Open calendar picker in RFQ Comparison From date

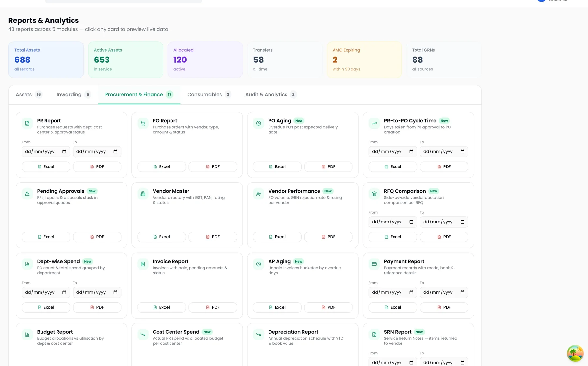coord(411,222)
